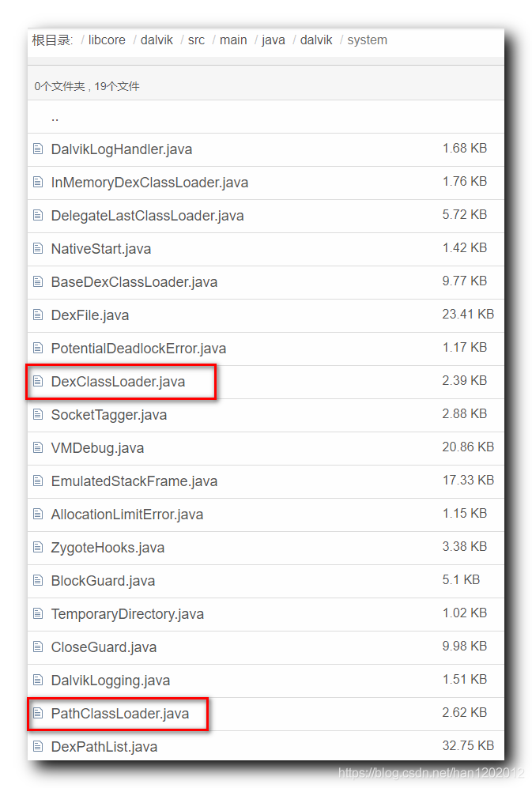
Task: Click file icon beside DexClassLoader.java
Action: click(38, 381)
